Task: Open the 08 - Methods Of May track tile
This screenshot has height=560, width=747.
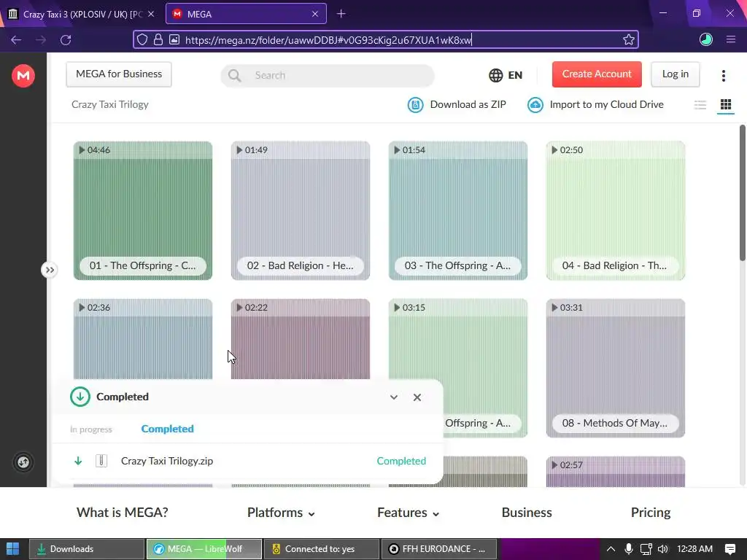Action: pos(616,368)
